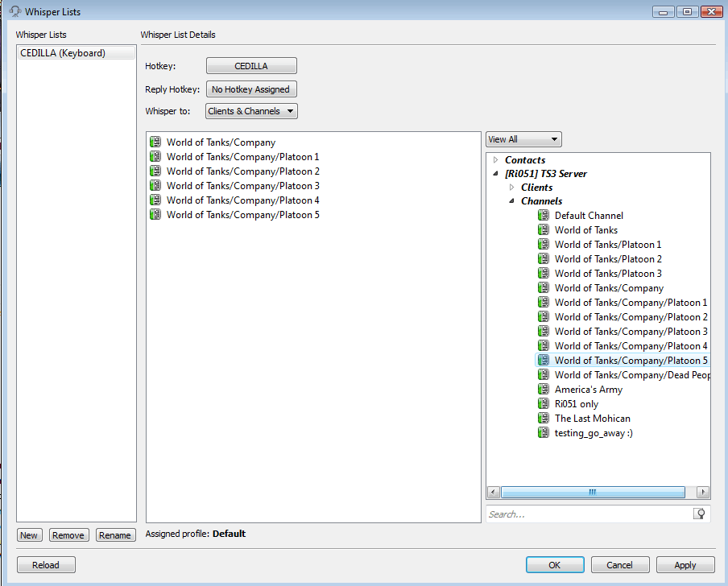Collapse the [Ri051] TS3 Server node

tap(495, 174)
